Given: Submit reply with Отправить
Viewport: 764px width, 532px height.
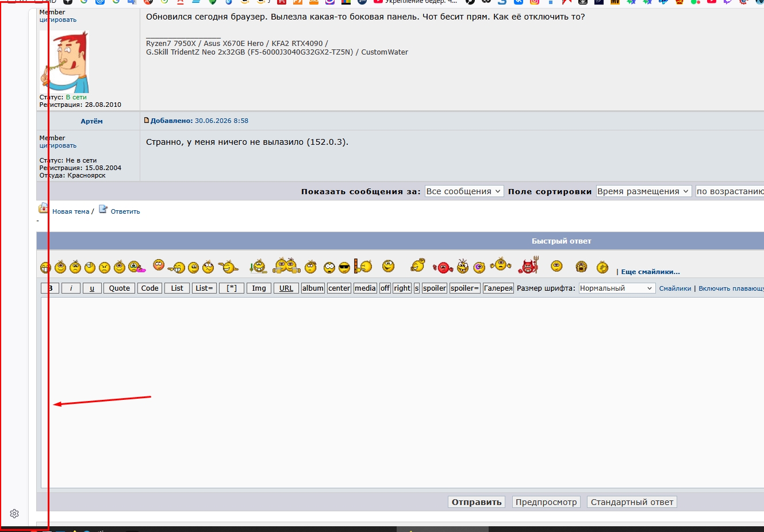Looking at the screenshot, I should tap(477, 502).
